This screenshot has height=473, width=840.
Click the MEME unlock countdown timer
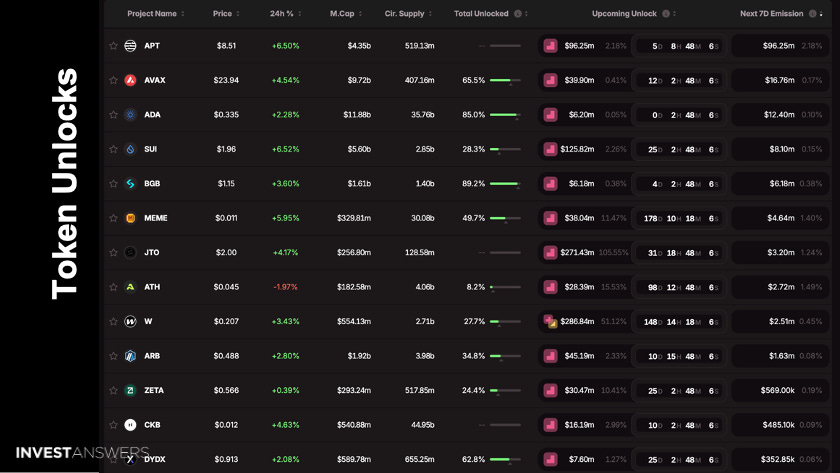(x=679, y=219)
